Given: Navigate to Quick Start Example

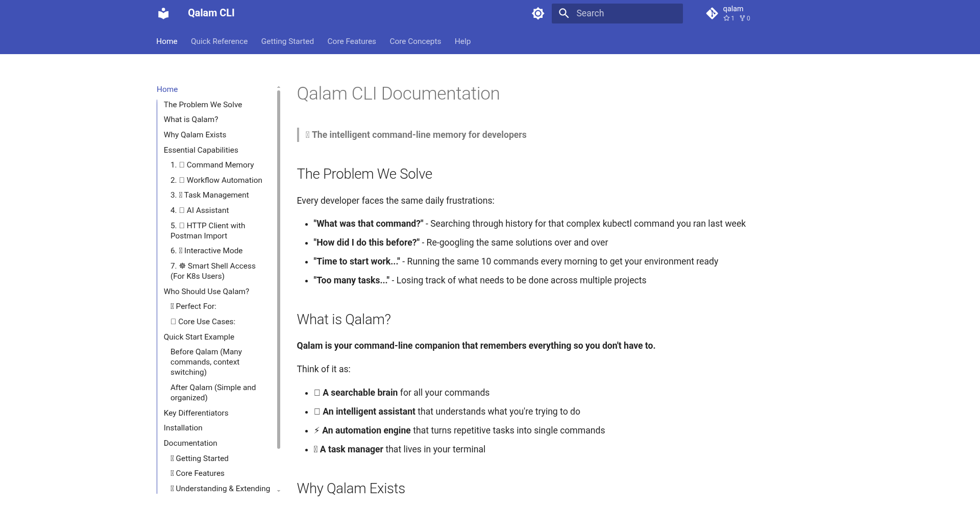Looking at the screenshot, I should coord(199,337).
